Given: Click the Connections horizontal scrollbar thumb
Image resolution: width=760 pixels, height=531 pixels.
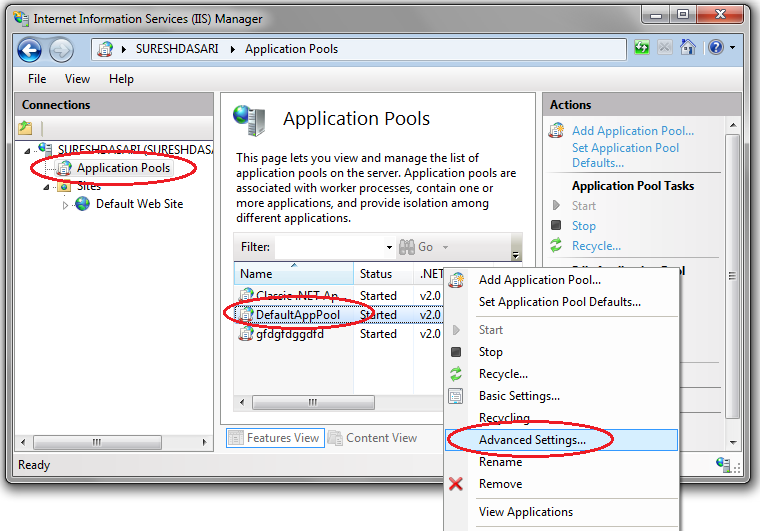Looking at the screenshot, I should 97,442.
